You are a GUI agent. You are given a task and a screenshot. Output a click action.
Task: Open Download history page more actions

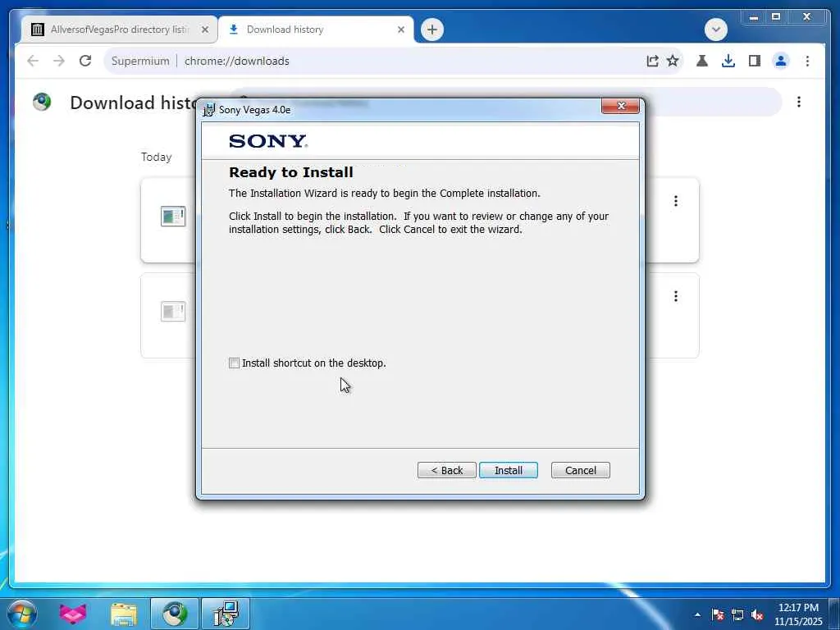click(x=799, y=102)
